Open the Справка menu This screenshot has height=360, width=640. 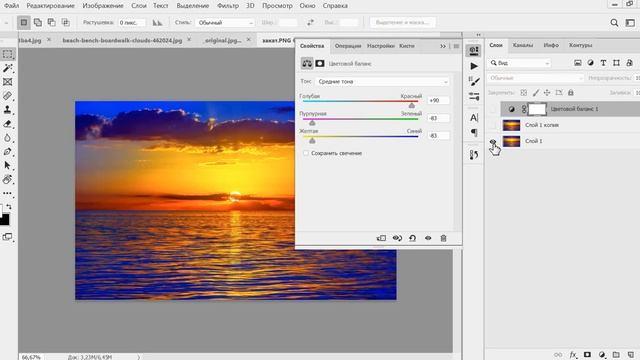[335, 6]
